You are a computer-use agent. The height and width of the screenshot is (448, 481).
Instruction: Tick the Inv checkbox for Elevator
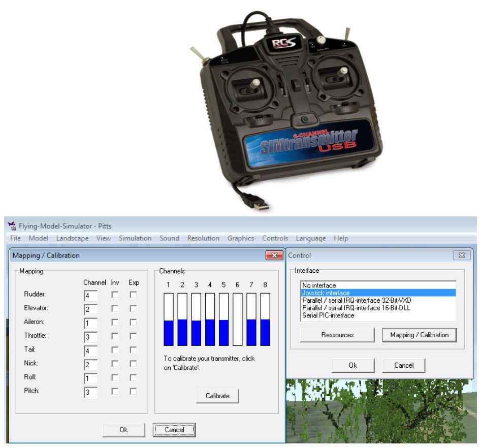click(115, 308)
